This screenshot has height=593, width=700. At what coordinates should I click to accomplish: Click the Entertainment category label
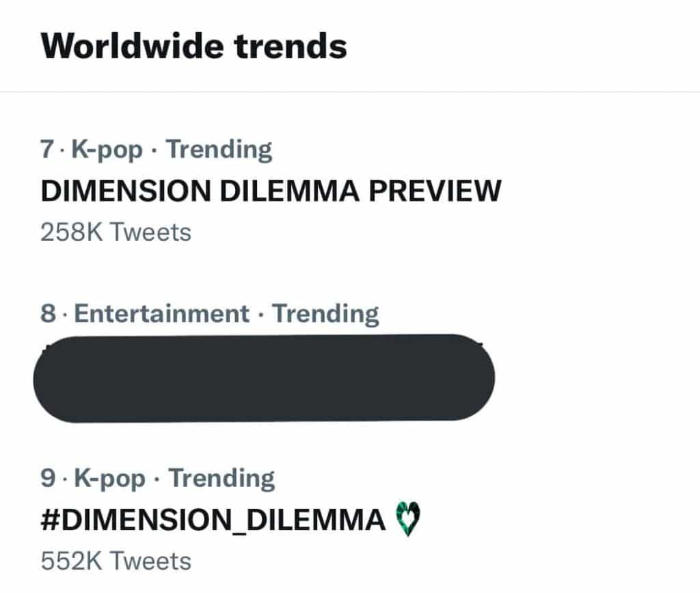pos(161,314)
